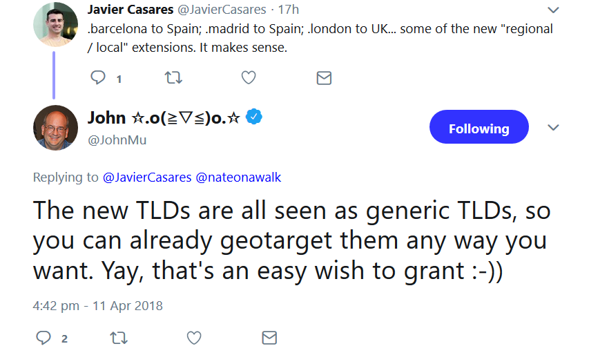Image resolution: width=589 pixels, height=364 pixels.
Task: Open dropdown arrow on Javier's tweet
Action: pyautogui.click(x=553, y=10)
